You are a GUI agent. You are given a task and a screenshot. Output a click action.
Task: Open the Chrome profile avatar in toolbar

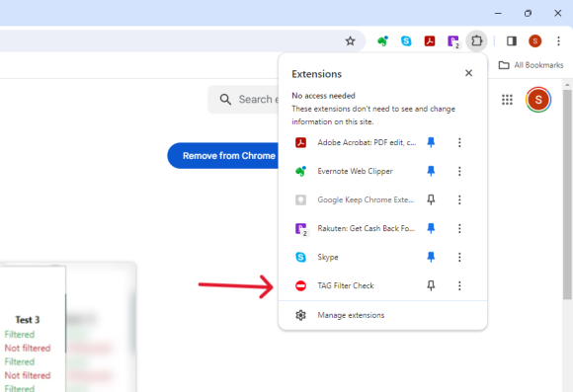point(535,40)
